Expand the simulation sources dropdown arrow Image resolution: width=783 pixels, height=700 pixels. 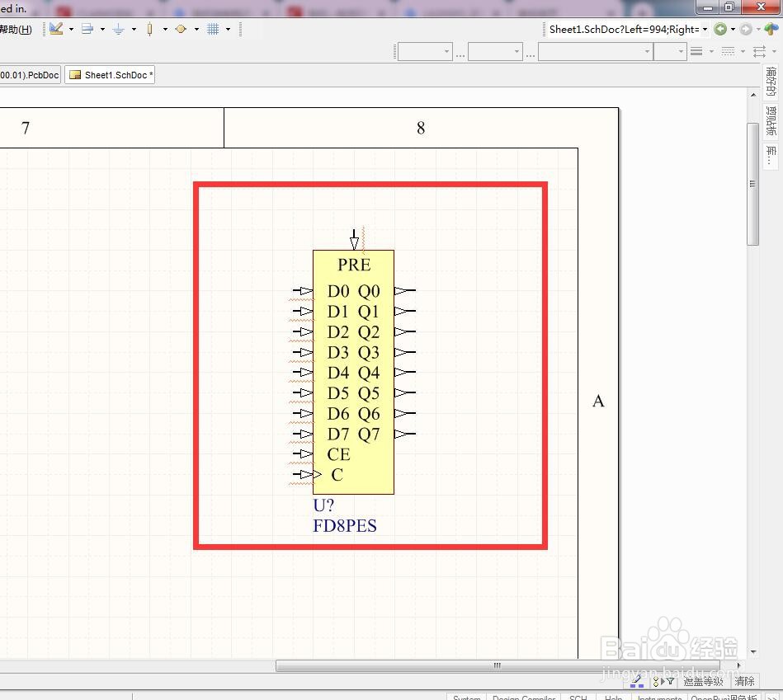point(196,30)
